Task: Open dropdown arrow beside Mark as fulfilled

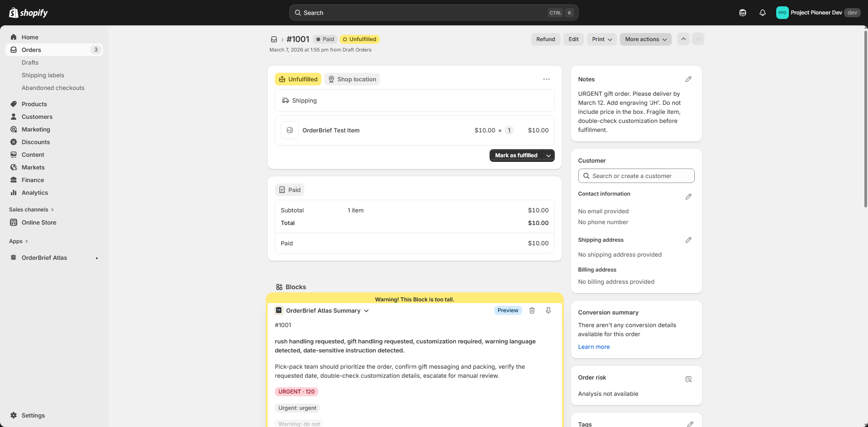Action: coord(548,155)
